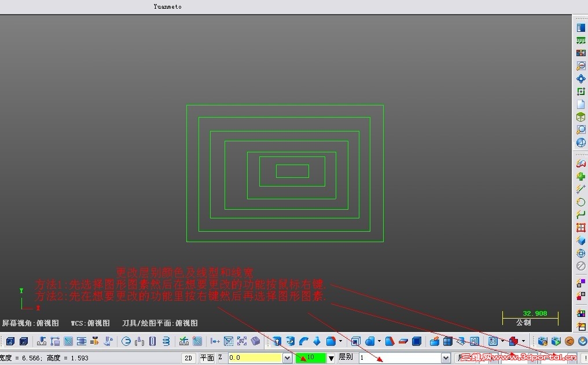Click the solid fillet cube icon

[331, 341]
